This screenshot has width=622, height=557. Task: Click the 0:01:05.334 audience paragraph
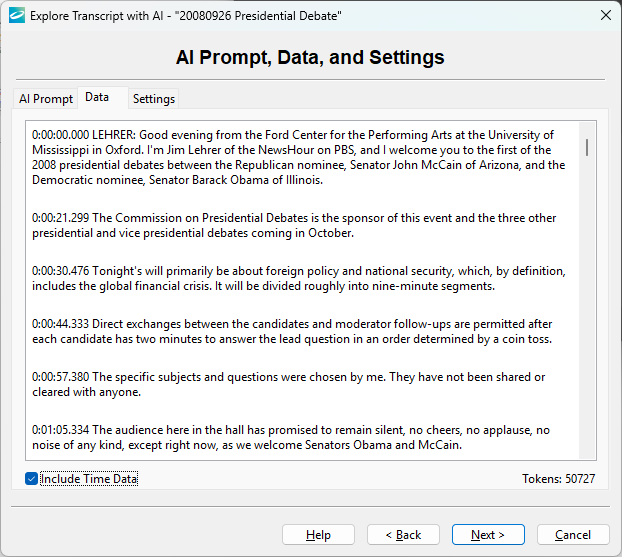point(290,438)
